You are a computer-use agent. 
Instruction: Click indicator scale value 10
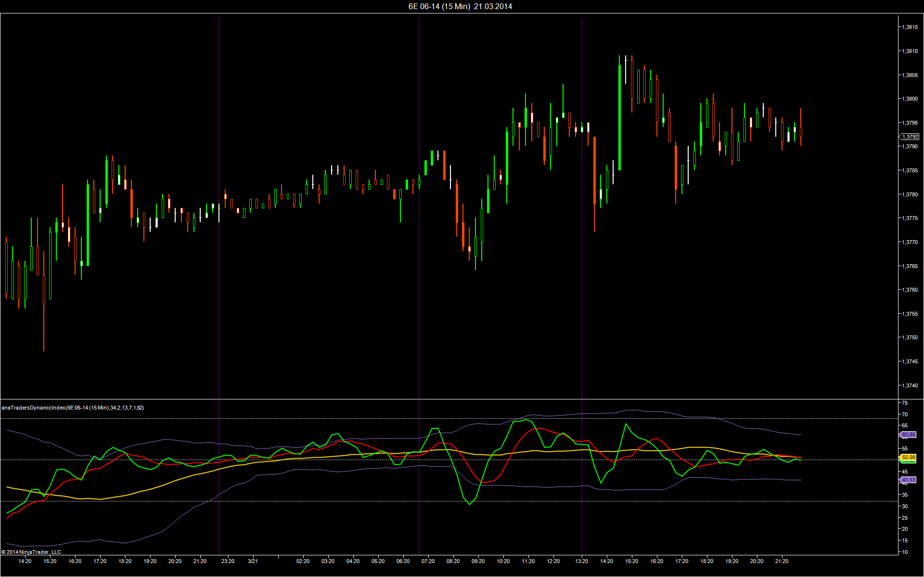(905, 552)
